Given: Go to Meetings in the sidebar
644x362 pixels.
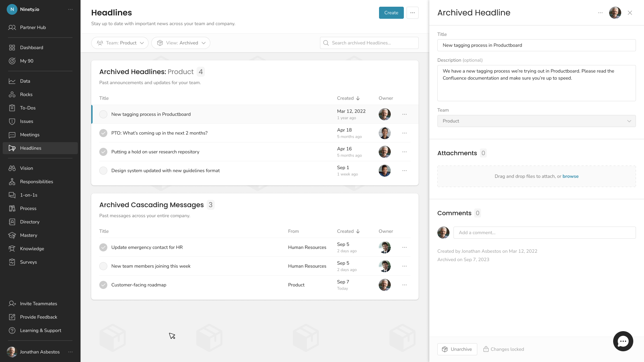Looking at the screenshot, I should (x=30, y=135).
